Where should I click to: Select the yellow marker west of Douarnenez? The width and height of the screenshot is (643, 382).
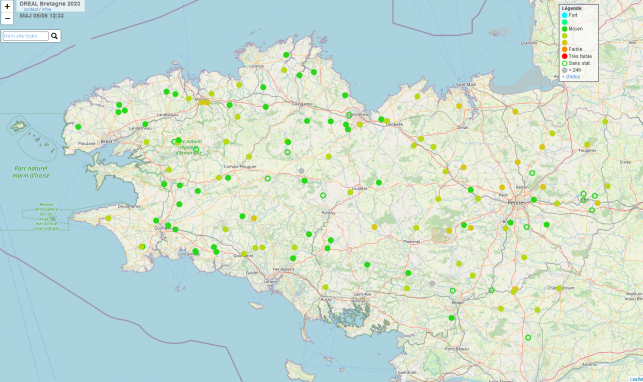(x=108, y=218)
